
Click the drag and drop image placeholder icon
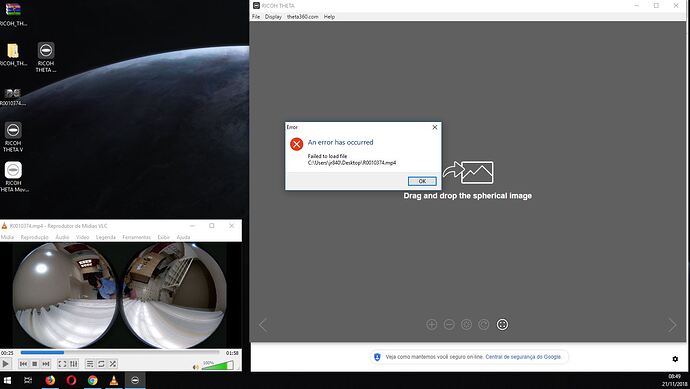[x=468, y=172]
